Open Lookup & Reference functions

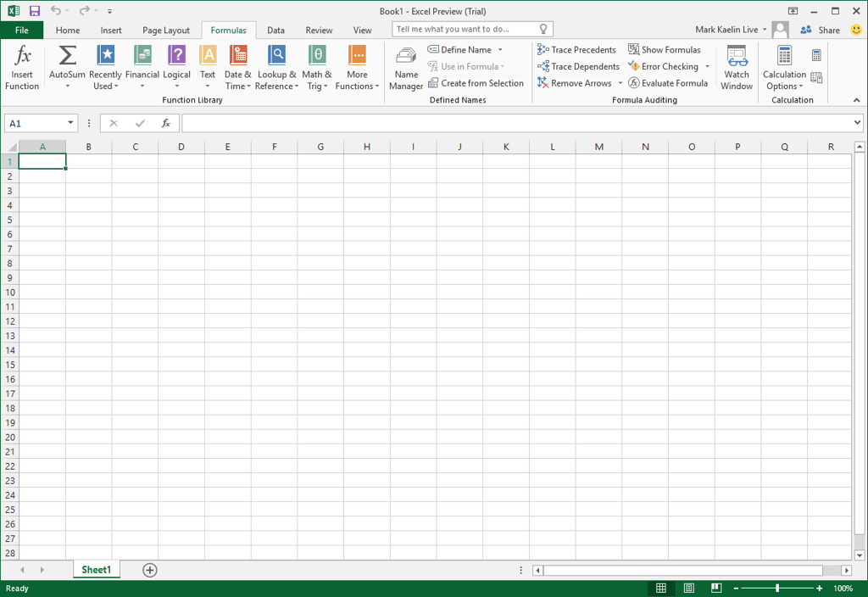277,68
